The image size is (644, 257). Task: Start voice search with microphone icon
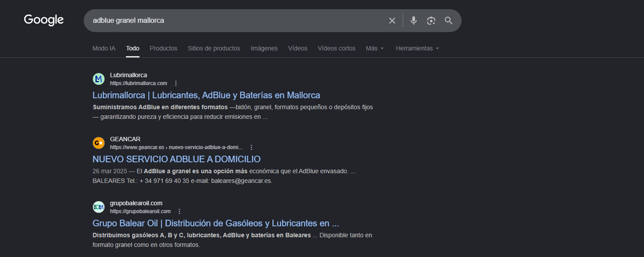click(x=413, y=21)
